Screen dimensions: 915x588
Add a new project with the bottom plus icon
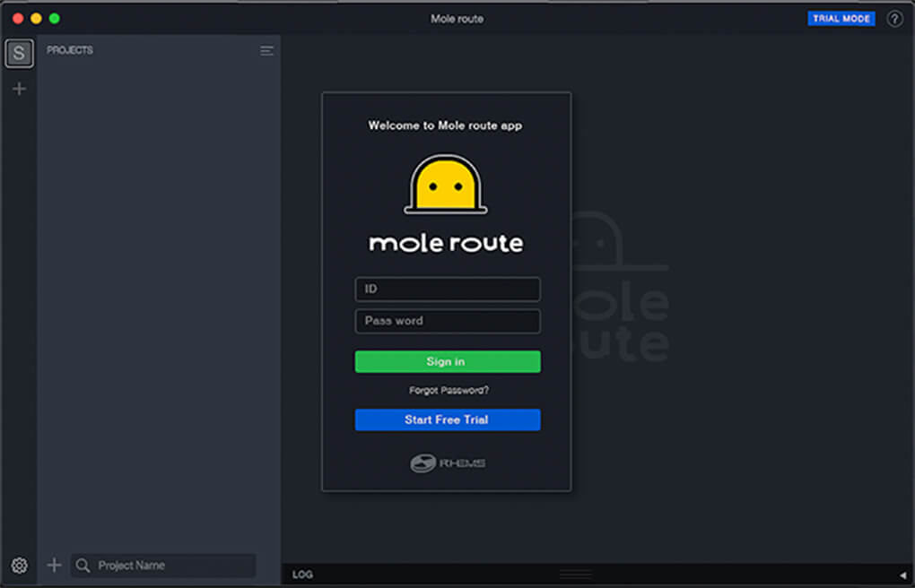[x=54, y=565]
